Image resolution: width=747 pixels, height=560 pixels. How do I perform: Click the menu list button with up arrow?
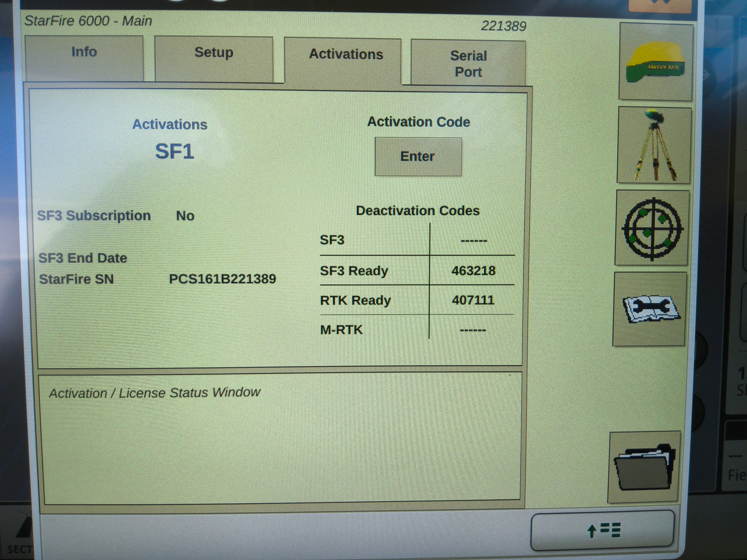click(x=603, y=530)
